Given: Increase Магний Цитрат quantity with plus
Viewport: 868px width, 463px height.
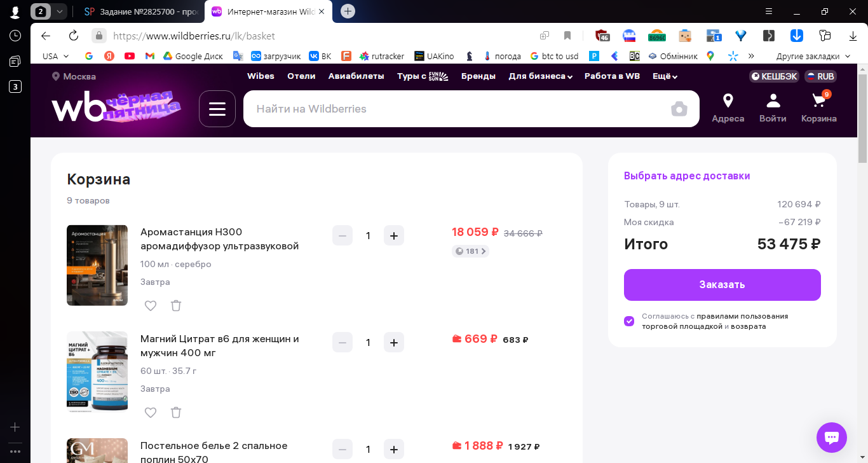Looking at the screenshot, I should tap(394, 343).
